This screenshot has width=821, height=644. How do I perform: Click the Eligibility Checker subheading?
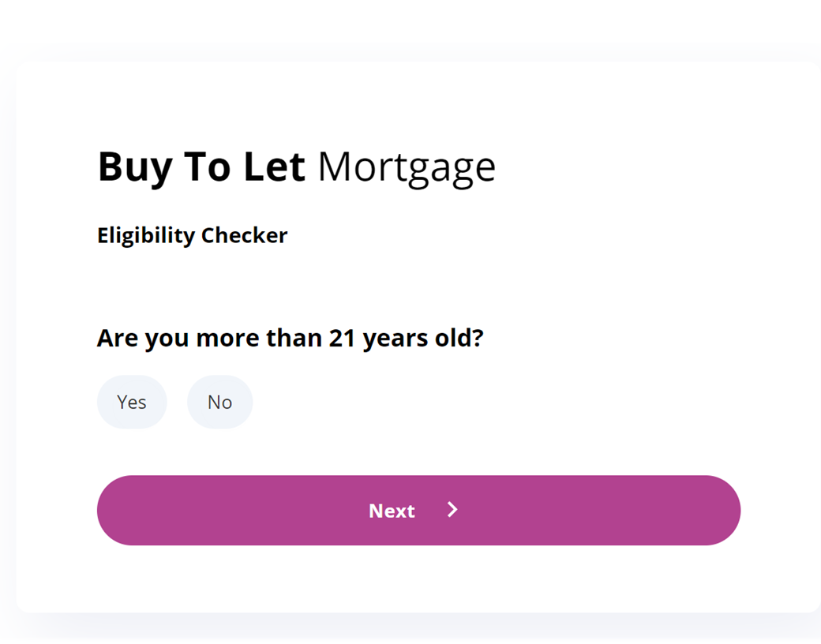[x=192, y=236]
